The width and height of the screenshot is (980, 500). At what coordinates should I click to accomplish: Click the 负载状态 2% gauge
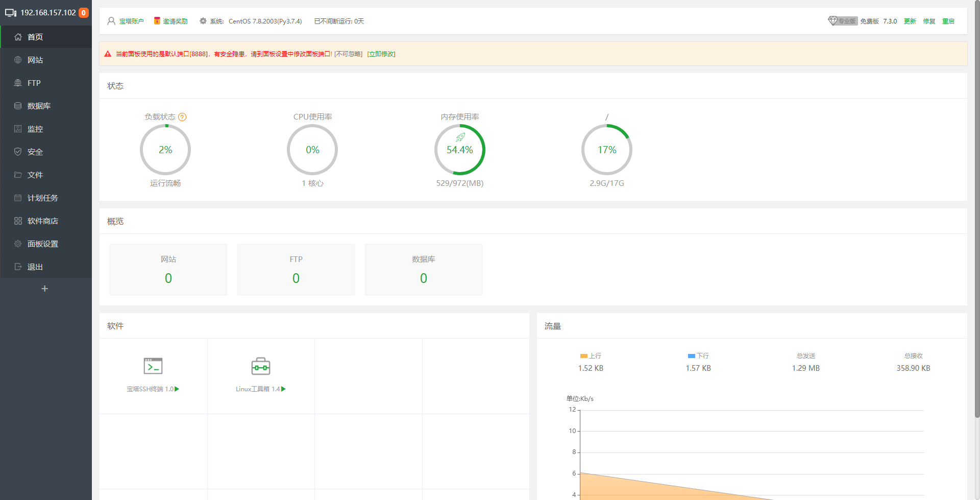pyautogui.click(x=165, y=150)
